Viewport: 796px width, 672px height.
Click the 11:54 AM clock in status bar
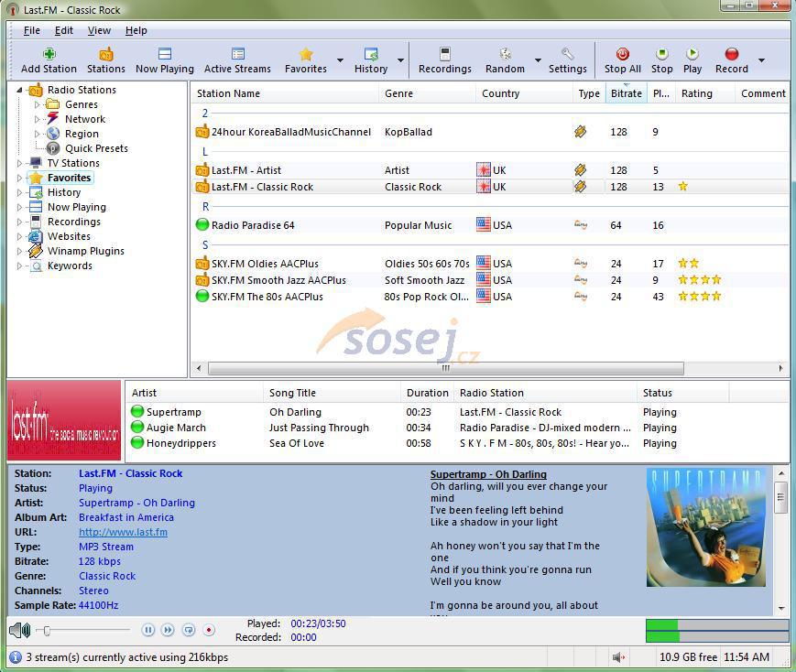(747, 657)
